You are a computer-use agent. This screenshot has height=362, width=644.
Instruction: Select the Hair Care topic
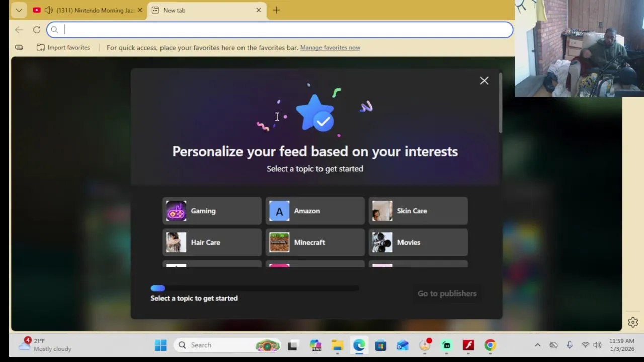pos(212,242)
